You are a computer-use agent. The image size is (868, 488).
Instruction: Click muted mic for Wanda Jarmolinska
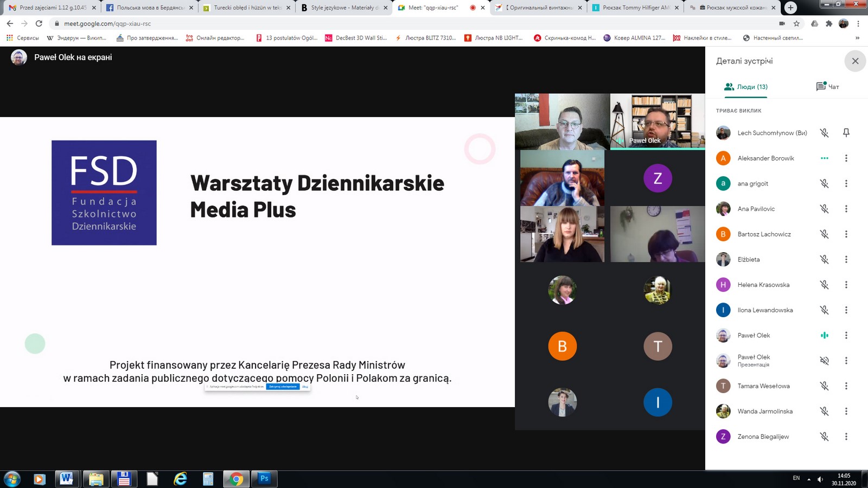tap(824, 411)
